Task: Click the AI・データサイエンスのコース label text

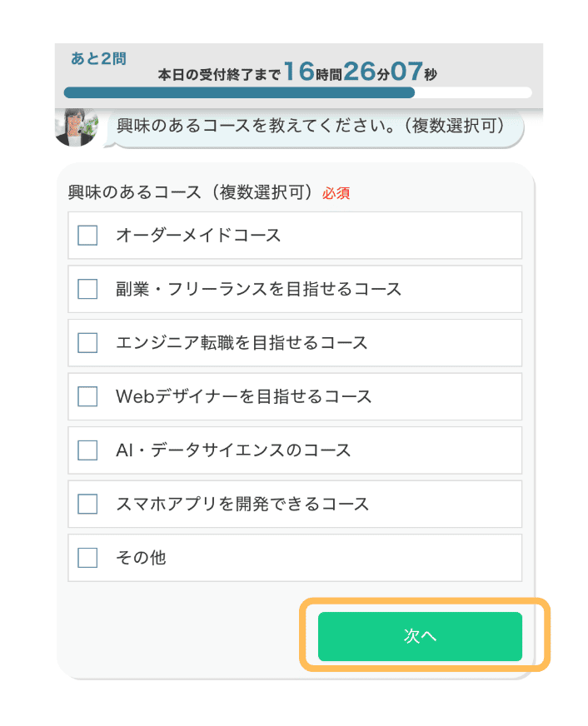Action: [233, 450]
